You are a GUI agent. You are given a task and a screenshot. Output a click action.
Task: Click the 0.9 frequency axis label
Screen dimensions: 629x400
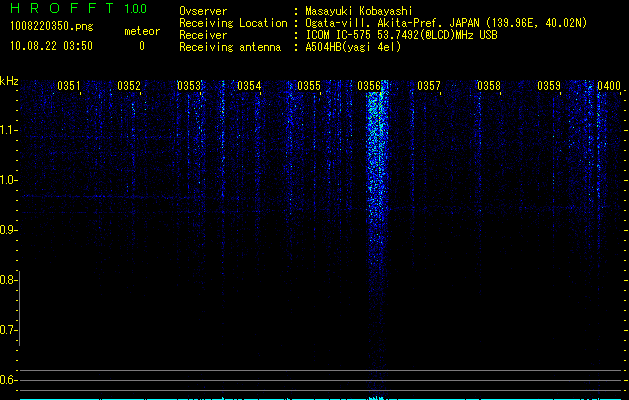[8, 230]
